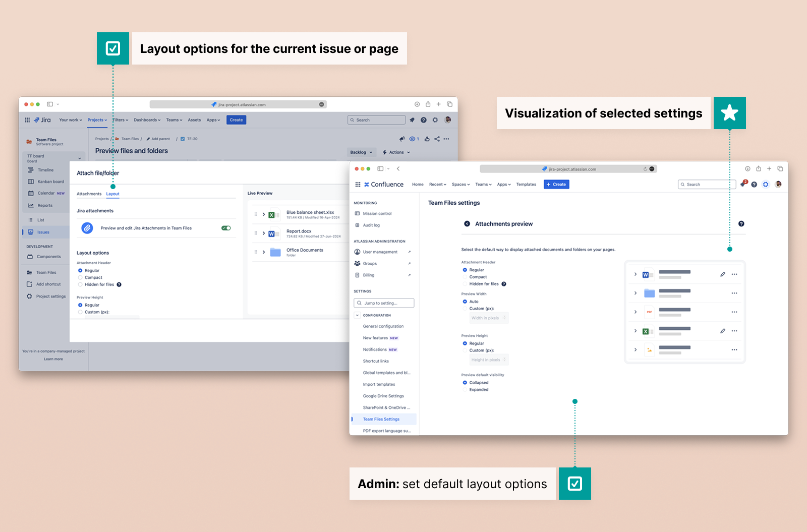Open Home in Confluence navigation

pos(418,185)
